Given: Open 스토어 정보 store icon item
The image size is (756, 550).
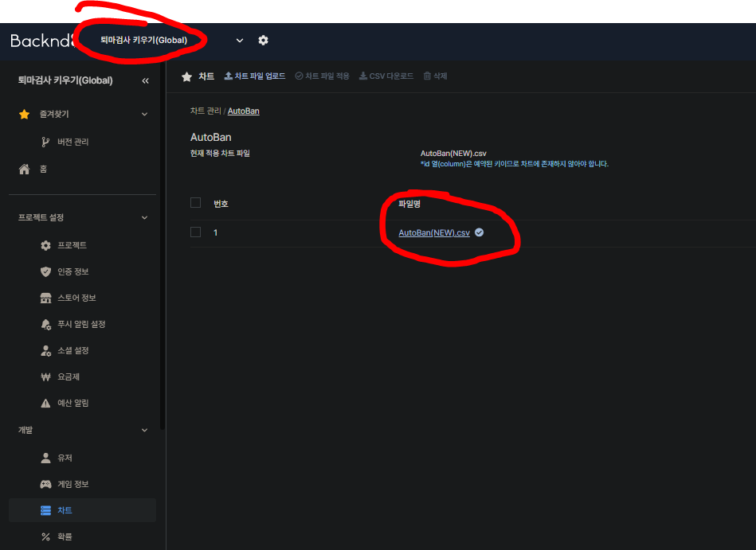Looking at the screenshot, I should click(x=45, y=298).
